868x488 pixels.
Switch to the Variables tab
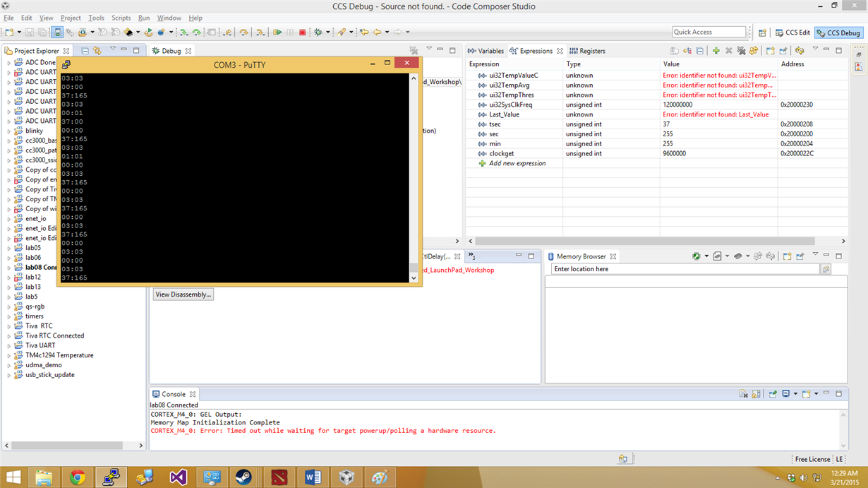point(486,51)
